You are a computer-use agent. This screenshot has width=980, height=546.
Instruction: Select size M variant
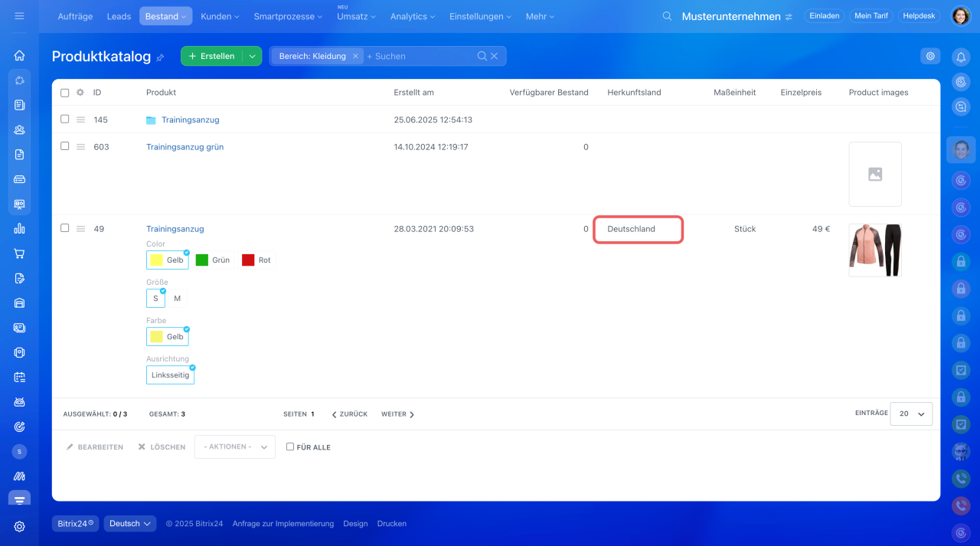click(178, 299)
